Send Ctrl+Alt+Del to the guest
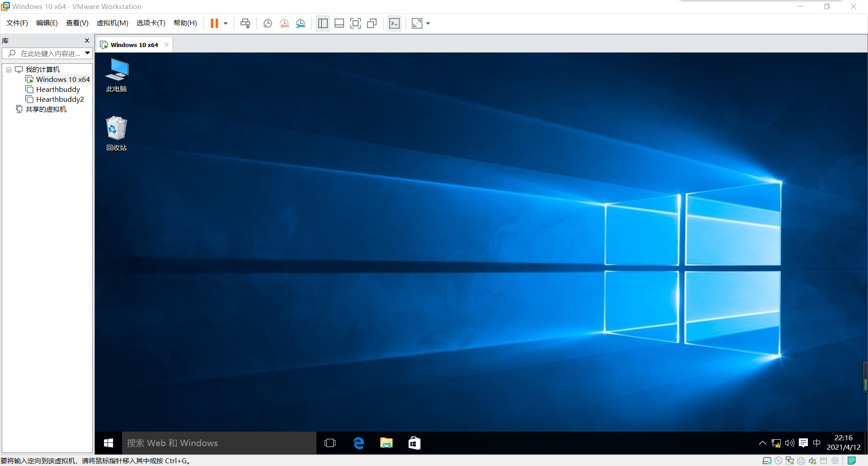This screenshot has width=868, height=466. 245,23
